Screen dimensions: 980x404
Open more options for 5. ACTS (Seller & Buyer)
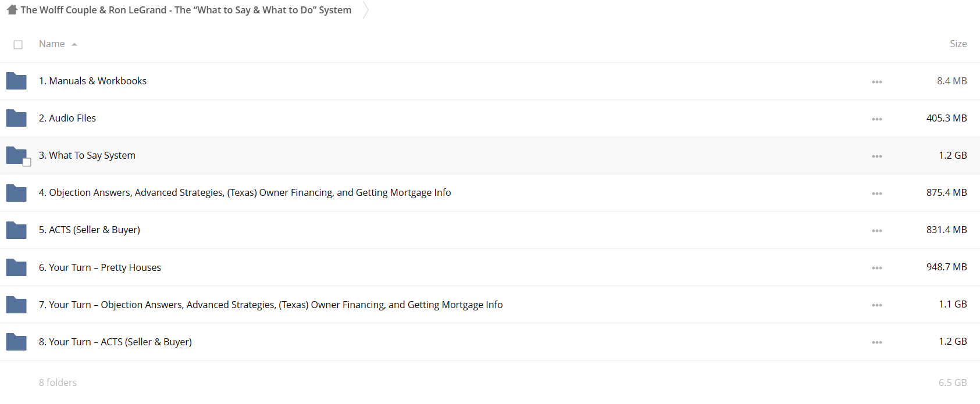(877, 231)
